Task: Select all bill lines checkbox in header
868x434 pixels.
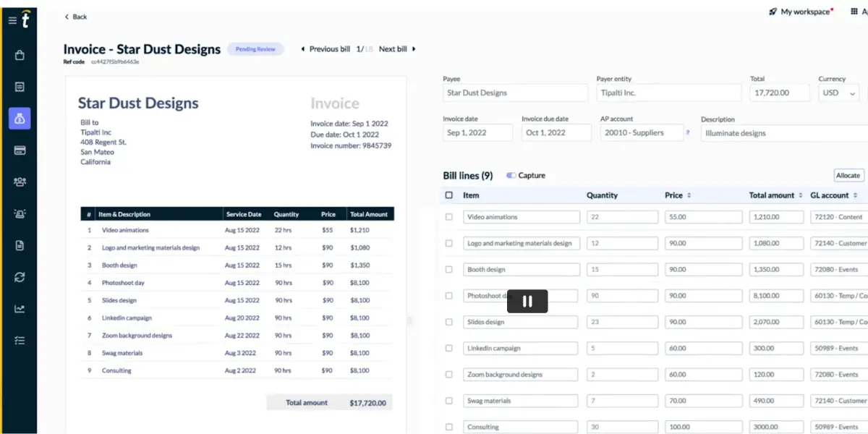Action: (449, 195)
